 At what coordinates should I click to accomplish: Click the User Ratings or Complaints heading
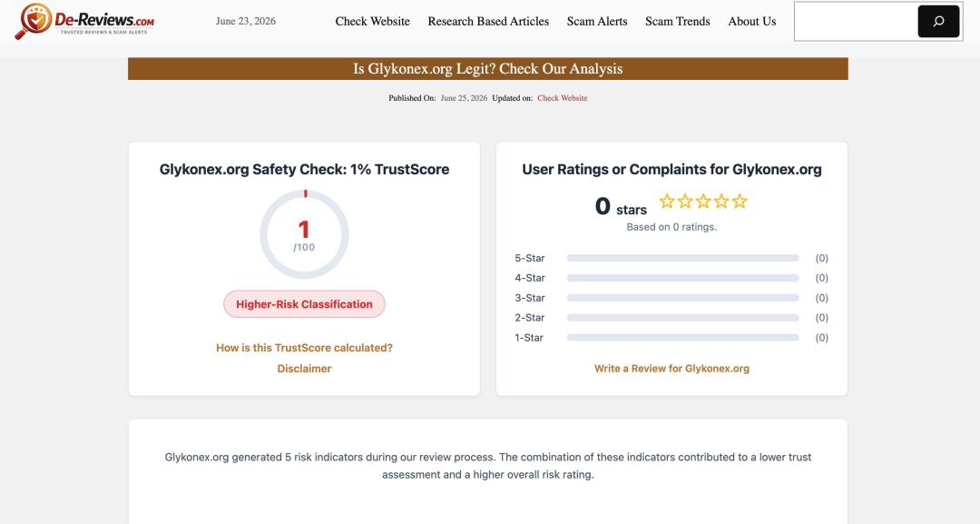(671, 170)
